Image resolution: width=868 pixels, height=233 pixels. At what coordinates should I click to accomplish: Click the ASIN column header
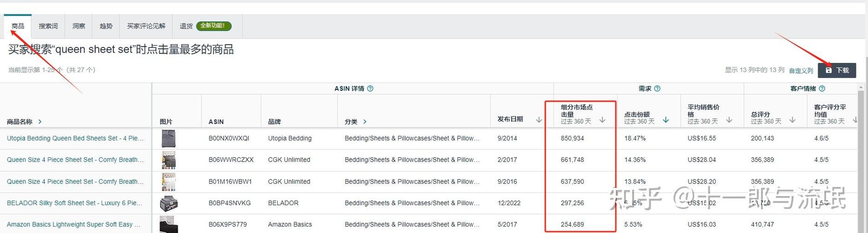coord(216,122)
